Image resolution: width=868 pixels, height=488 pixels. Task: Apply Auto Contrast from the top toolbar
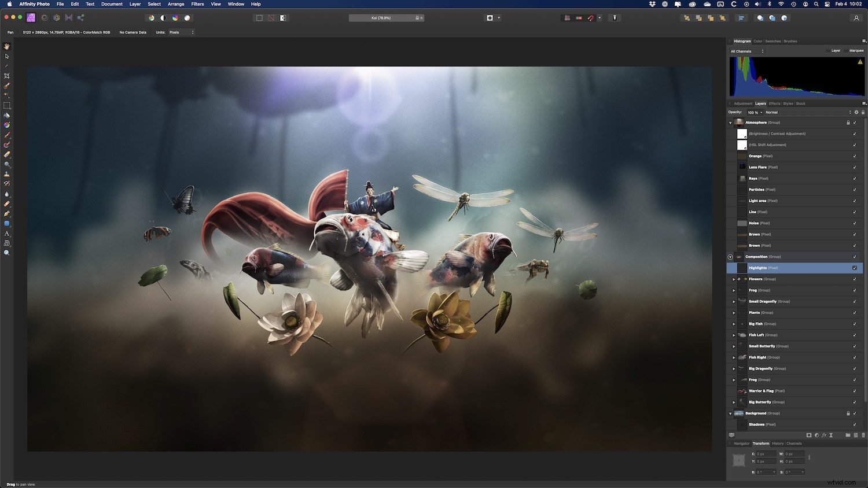point(164,18)
